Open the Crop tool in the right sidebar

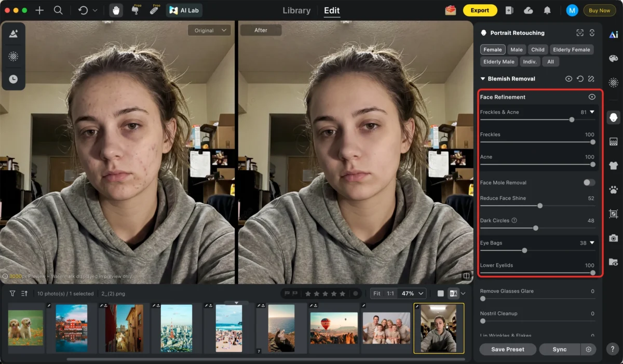[x=613, y=214]
